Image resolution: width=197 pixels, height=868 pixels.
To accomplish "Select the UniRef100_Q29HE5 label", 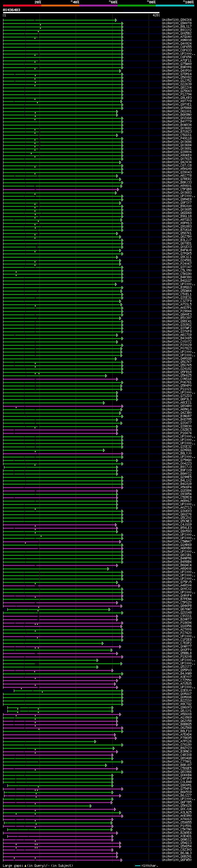I will point(177,477).
